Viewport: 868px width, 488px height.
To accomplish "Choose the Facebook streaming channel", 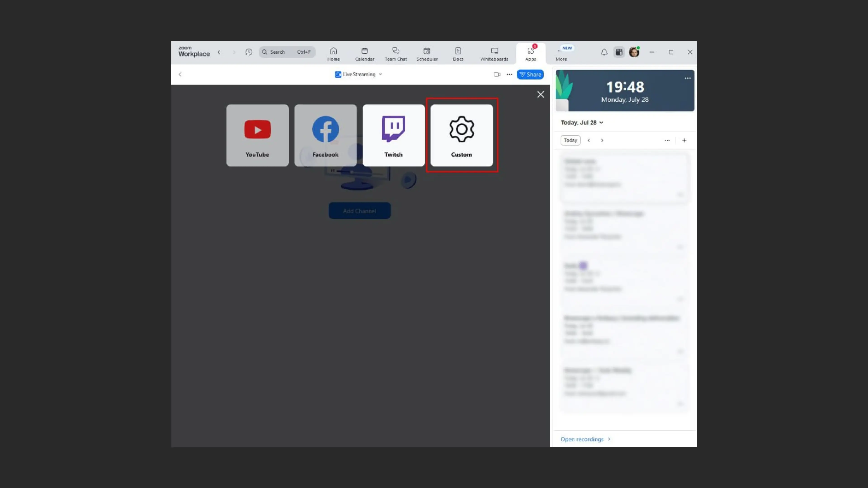I will coord(325,135).
